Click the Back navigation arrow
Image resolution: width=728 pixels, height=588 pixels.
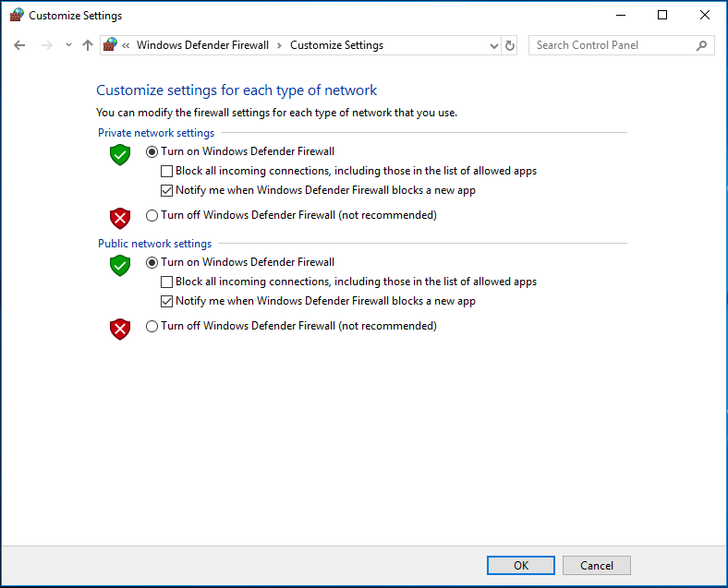19,45
